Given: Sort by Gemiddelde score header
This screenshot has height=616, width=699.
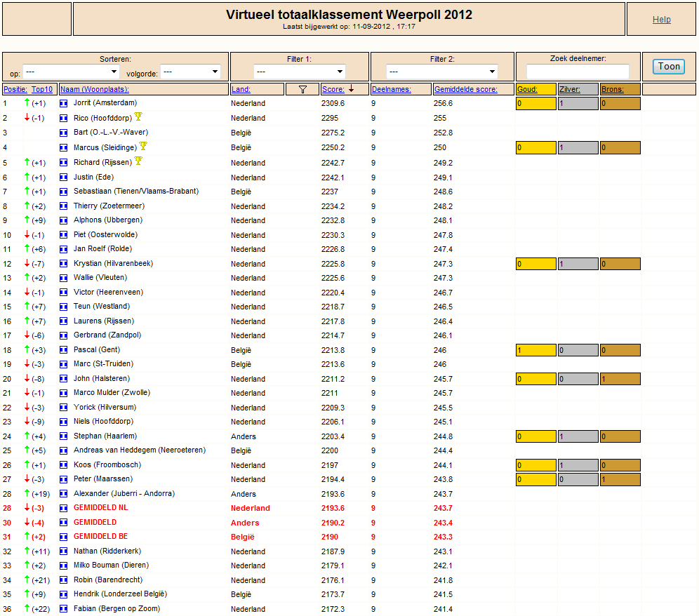Looking at the screenshot, I should coord(466,89).
